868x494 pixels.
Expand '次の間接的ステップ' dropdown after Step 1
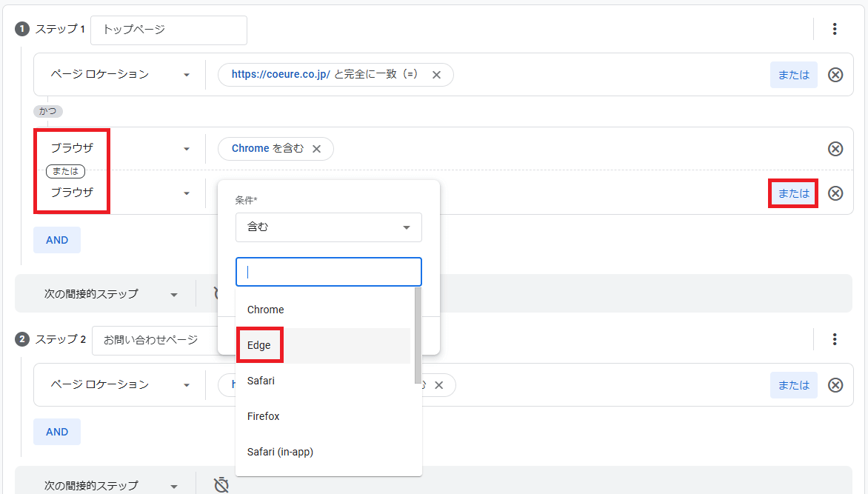[110, 294]
